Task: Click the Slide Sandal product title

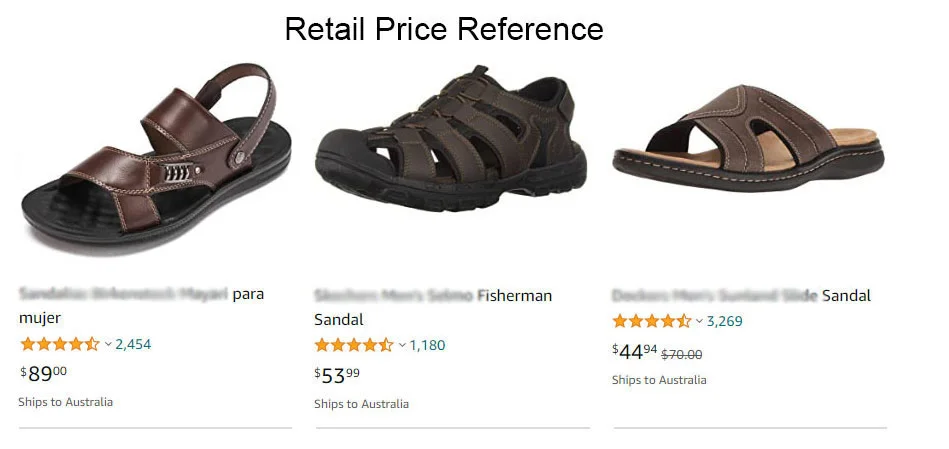Action: [x=741, y=296]
